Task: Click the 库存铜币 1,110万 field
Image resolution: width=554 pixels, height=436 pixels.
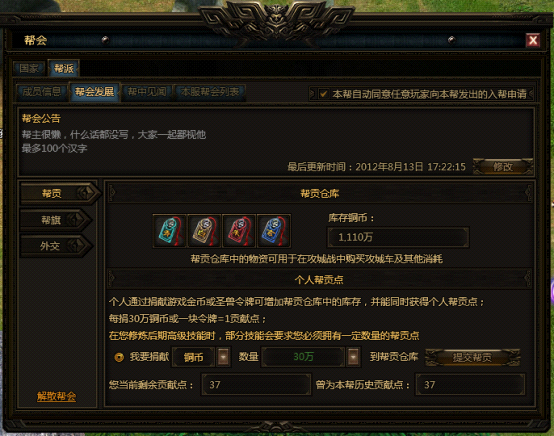Action: point(398,237)
